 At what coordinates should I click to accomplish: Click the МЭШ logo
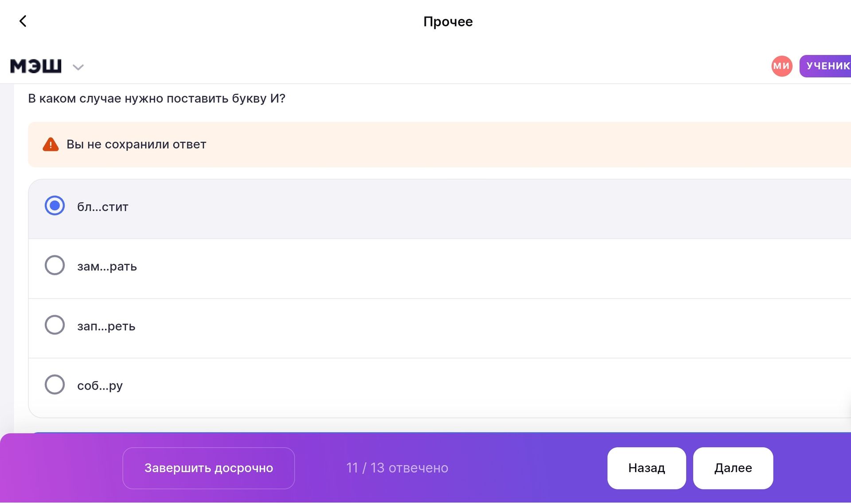36,66
